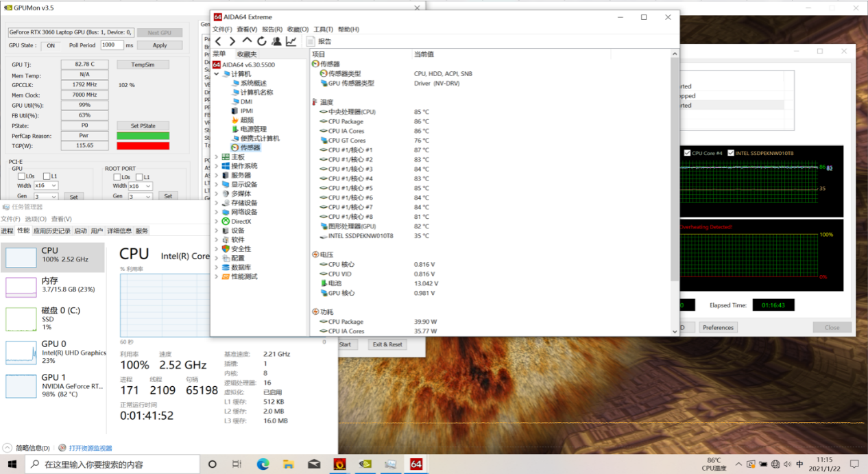Click Poll Period input field
Image resolution: width=868 pixels, height=474 pixels.
pos(112,45)
